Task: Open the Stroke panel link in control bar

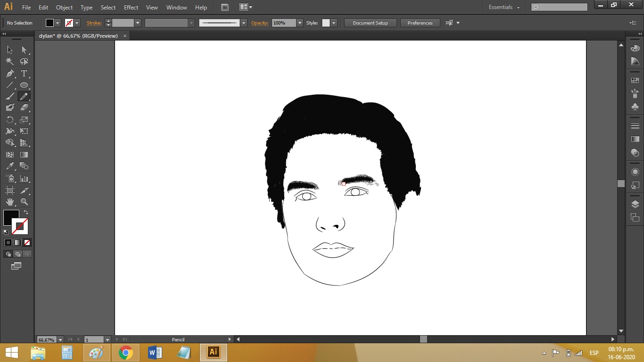Action: (x=94, y=23)
